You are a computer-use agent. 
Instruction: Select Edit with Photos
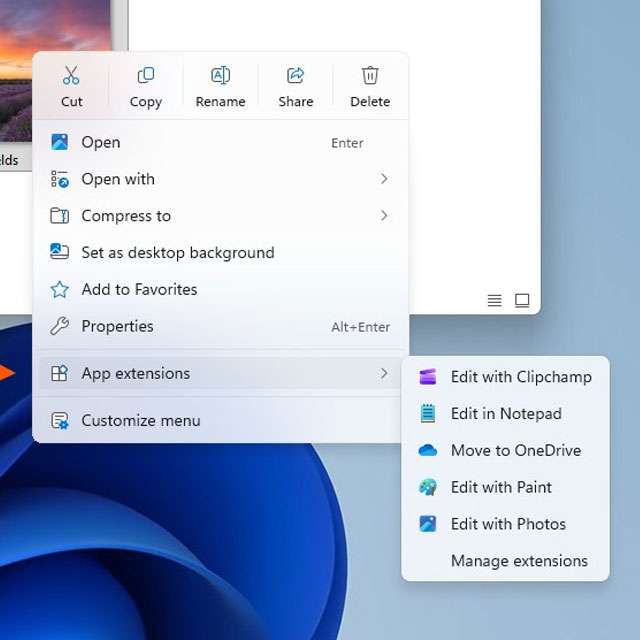pyautogui.click(x=505, y=524)
